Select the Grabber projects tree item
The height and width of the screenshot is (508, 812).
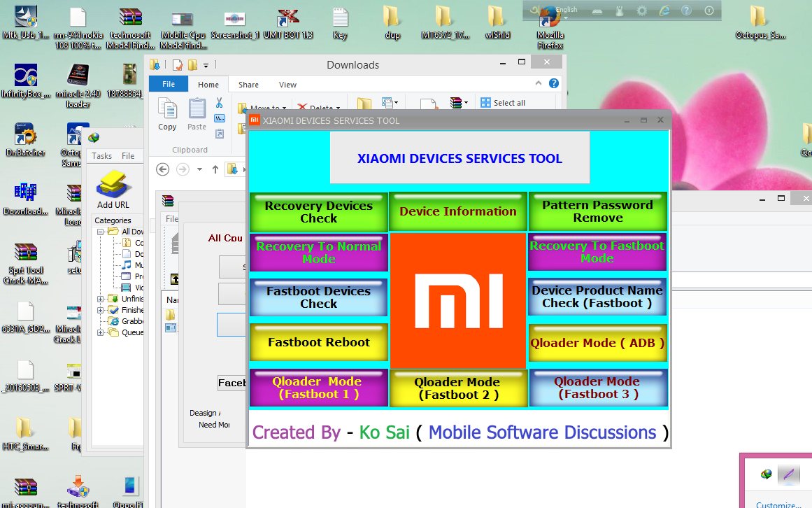point(126,321)
